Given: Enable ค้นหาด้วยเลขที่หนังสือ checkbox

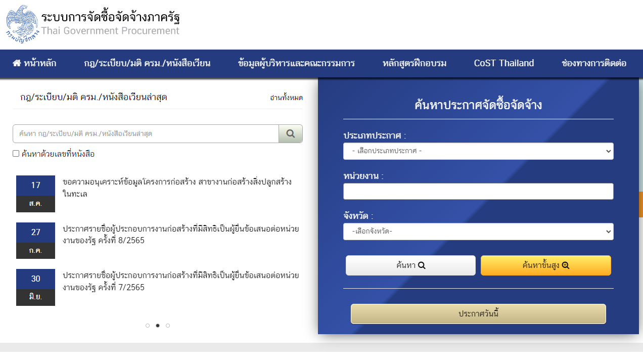Looking at the screenshot, I should [15, 153].
